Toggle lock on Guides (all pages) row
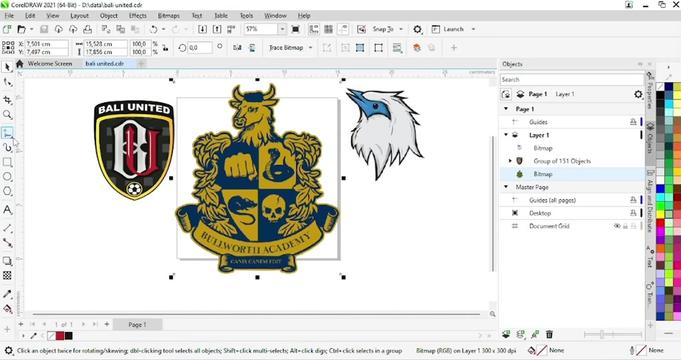681x360 pixels. tap(633, 200)
